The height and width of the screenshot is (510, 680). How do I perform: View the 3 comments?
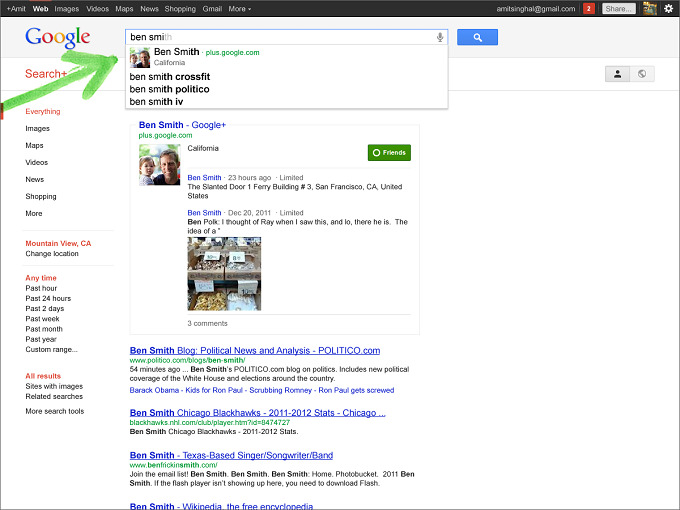[x=207, y=324]
